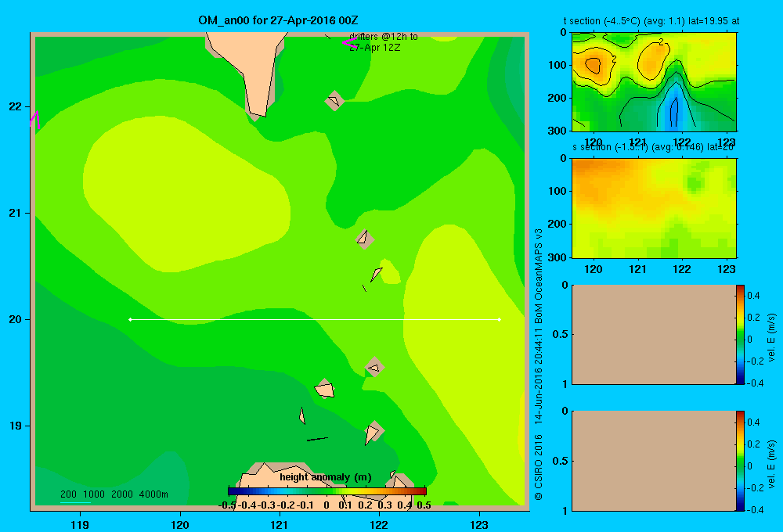Click the 'height anomaly (m)' label
This screenshot has width=783, height=532.
pyautogui.click(x=326, y=477)
